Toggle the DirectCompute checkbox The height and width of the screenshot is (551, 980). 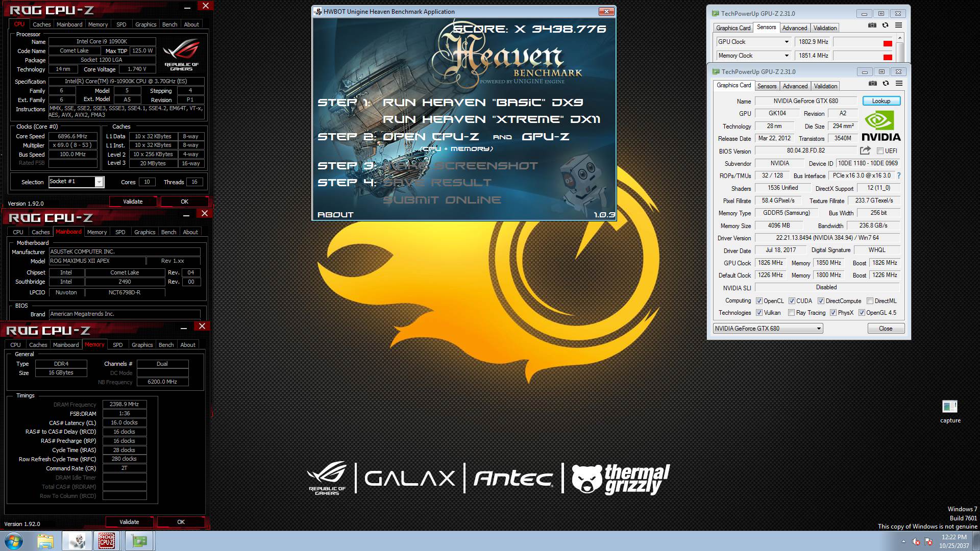point(821,301)
